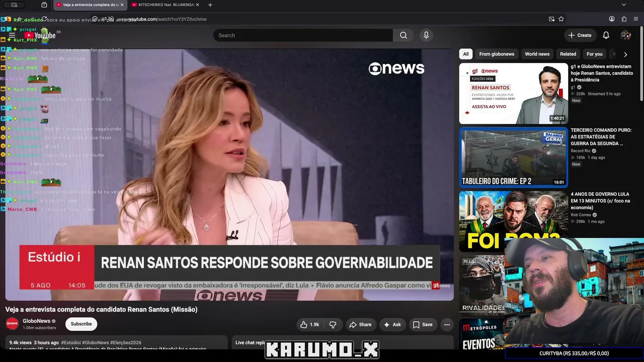
Task: Open a new browser tab
Action: coord(210,5)
